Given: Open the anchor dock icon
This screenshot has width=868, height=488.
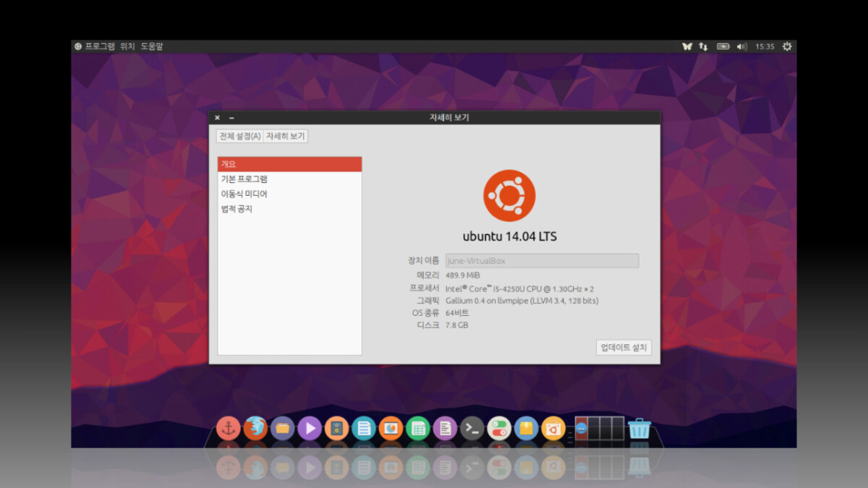Looking at the screenshot, I should [x=228, y=429].
